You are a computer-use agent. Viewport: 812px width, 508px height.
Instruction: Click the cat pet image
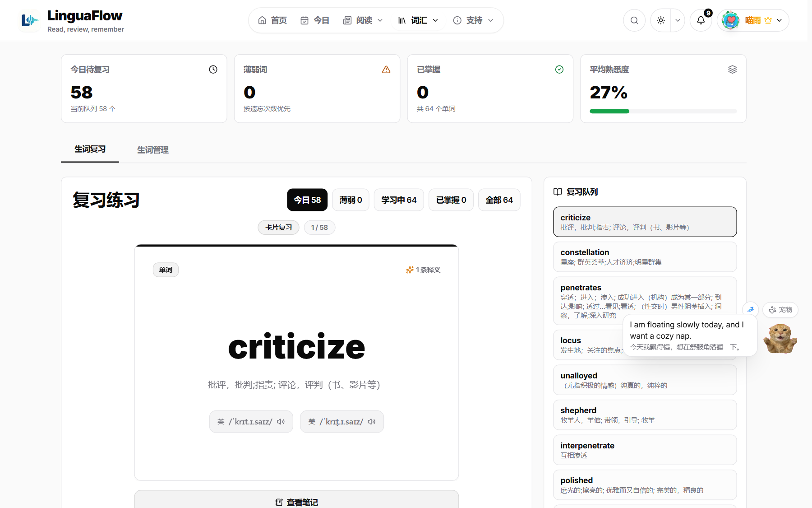click(780, 339)
